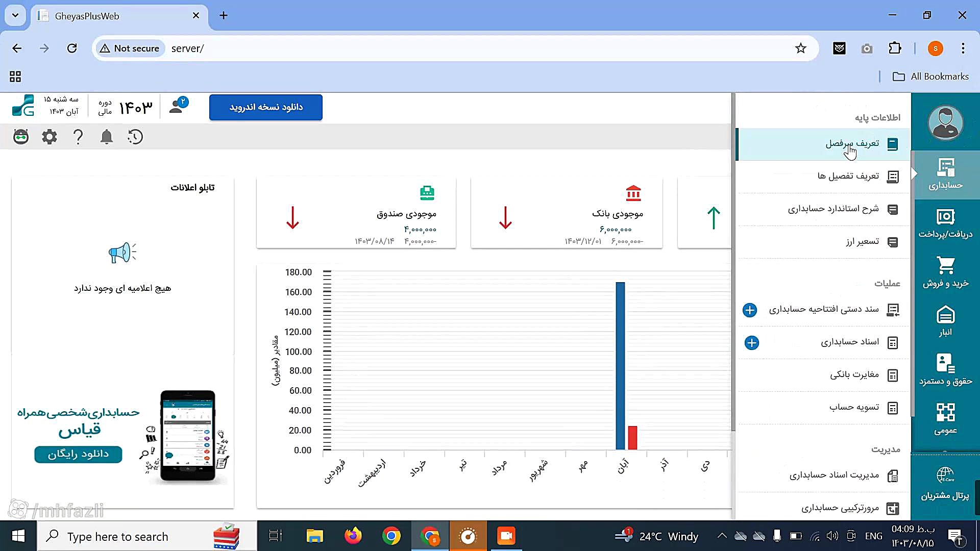Click دانلود نسخه اندروید button

tap(266, 107)
